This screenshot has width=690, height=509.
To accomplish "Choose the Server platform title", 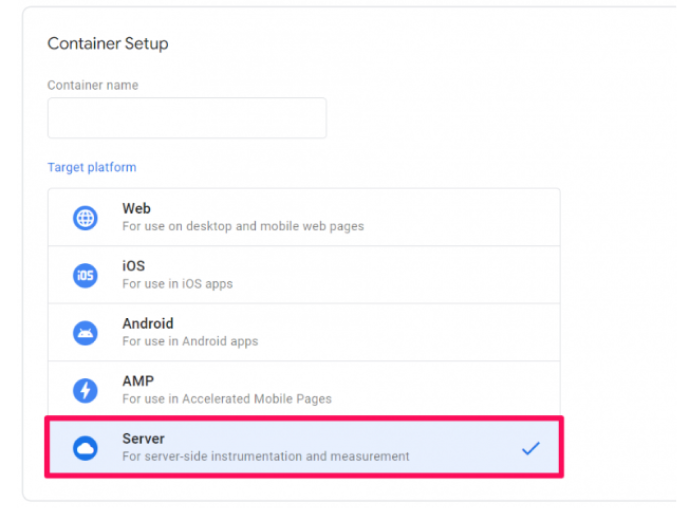I will [x=143, y=439].
